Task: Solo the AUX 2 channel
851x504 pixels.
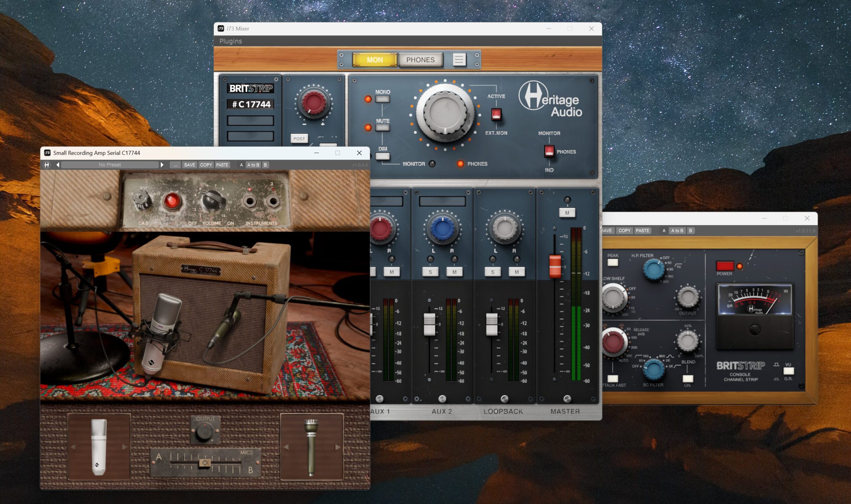Action: (x=430, y=272)
